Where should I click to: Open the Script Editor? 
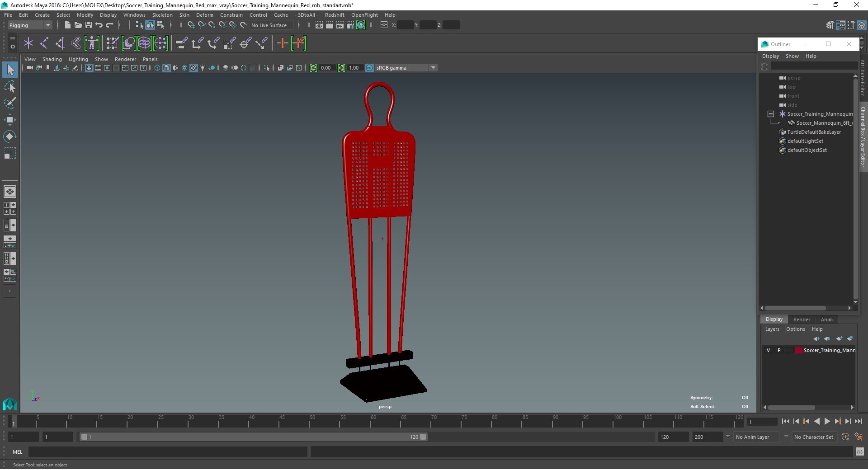tap(860, 451)
